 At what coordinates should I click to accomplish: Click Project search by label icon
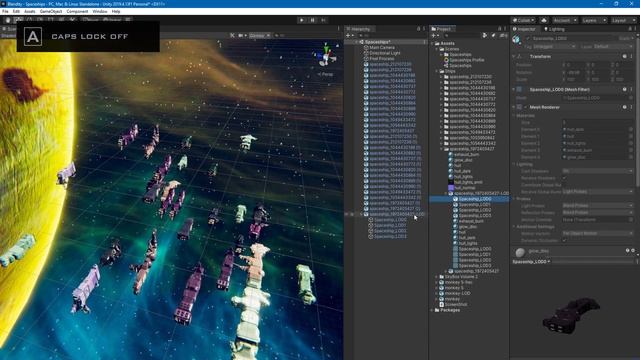tap(493, 36)
